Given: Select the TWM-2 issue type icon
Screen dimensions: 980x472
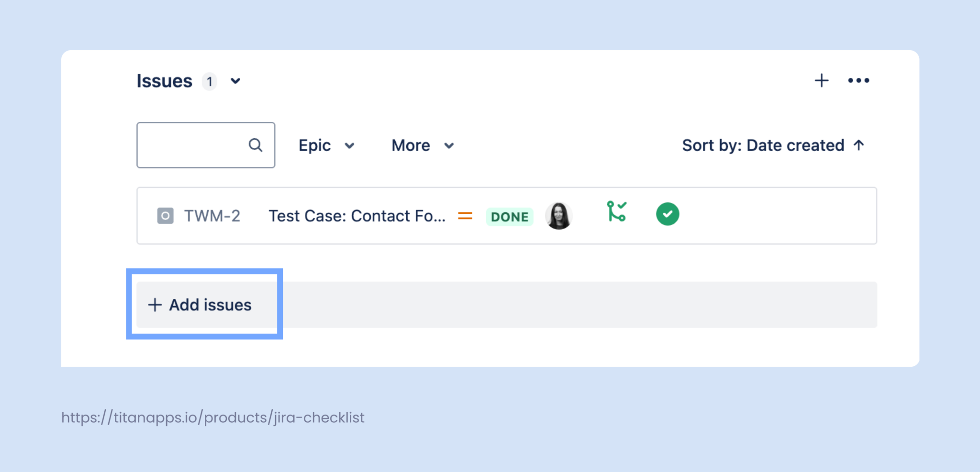Looking at the screenshot, I should click(x=166, y=216).
